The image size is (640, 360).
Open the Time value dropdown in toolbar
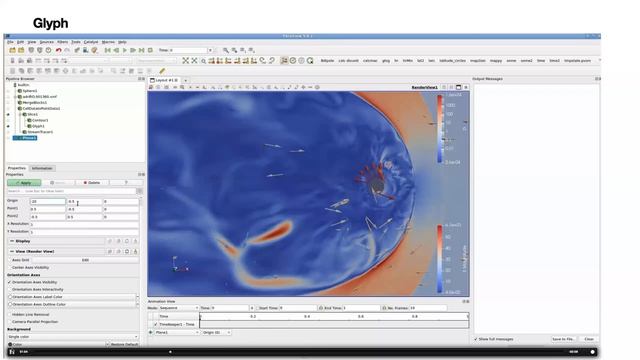[210, 50]
